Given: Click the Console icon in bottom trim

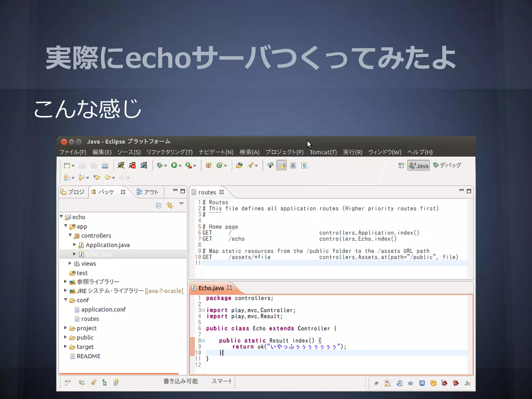Looking at the screenshot, I should [422, 383].
